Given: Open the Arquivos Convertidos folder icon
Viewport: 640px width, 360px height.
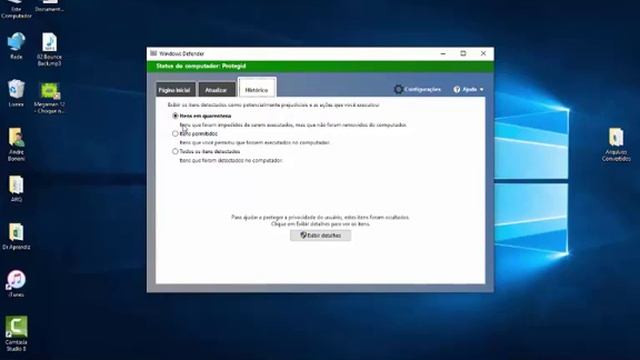Looking at the screenshot, I should tap(616, 138).
